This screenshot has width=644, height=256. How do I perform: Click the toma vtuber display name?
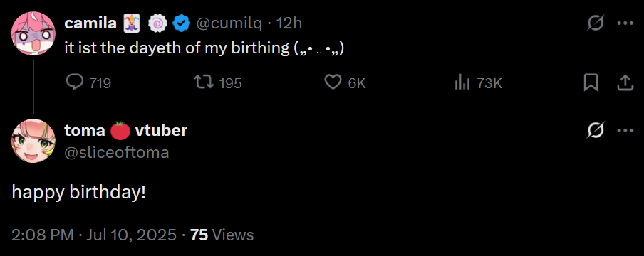[125, 130]
